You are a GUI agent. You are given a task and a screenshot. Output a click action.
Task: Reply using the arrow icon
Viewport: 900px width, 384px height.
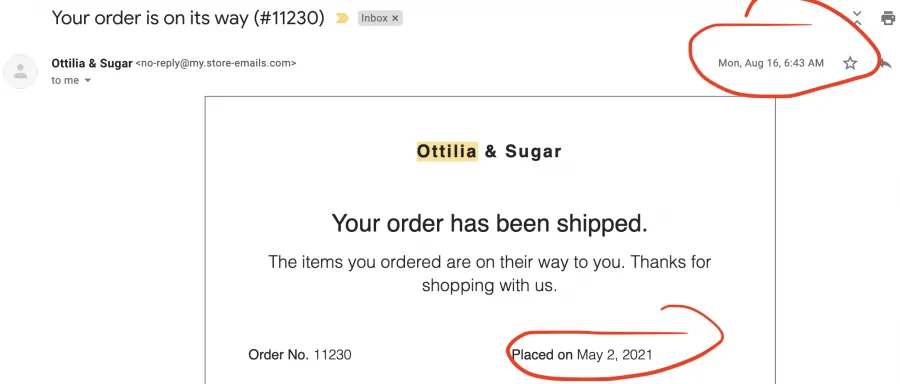886,63
